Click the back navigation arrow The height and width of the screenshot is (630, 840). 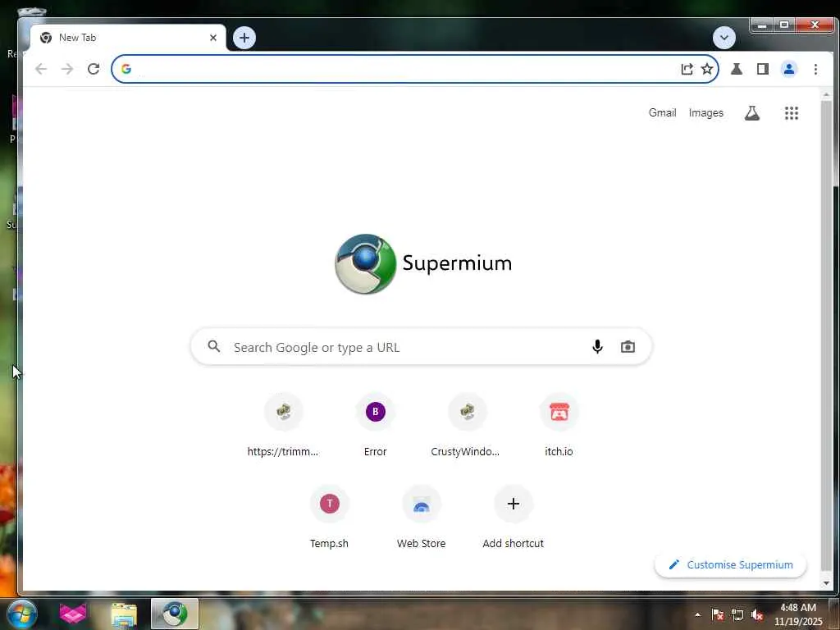41,69
